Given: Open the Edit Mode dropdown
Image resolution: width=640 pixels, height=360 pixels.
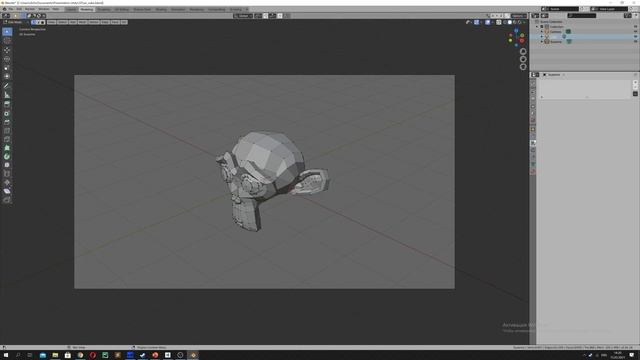Looking at the screenshot, I should pyautogui.click(x=15, y=22).
